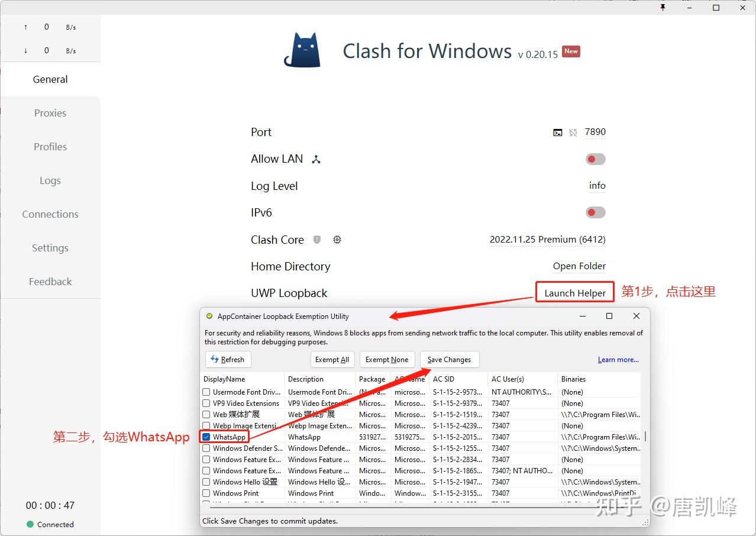This screenshot has width=756, height=536.
Task: Click the Refresh button in Loopback Utility
Action: click(228, 360)
